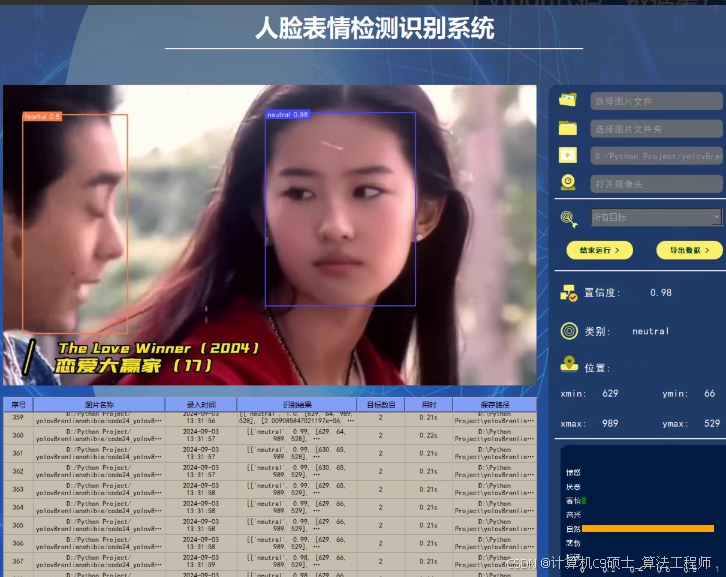Open the 所有目标 dropdown
726x577 pixels.
coord(656,217)
